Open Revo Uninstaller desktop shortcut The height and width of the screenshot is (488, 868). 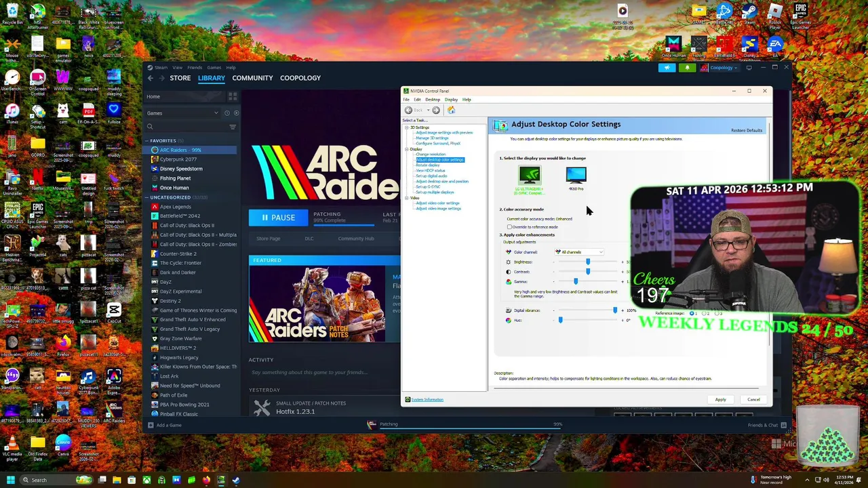[12, 182]
